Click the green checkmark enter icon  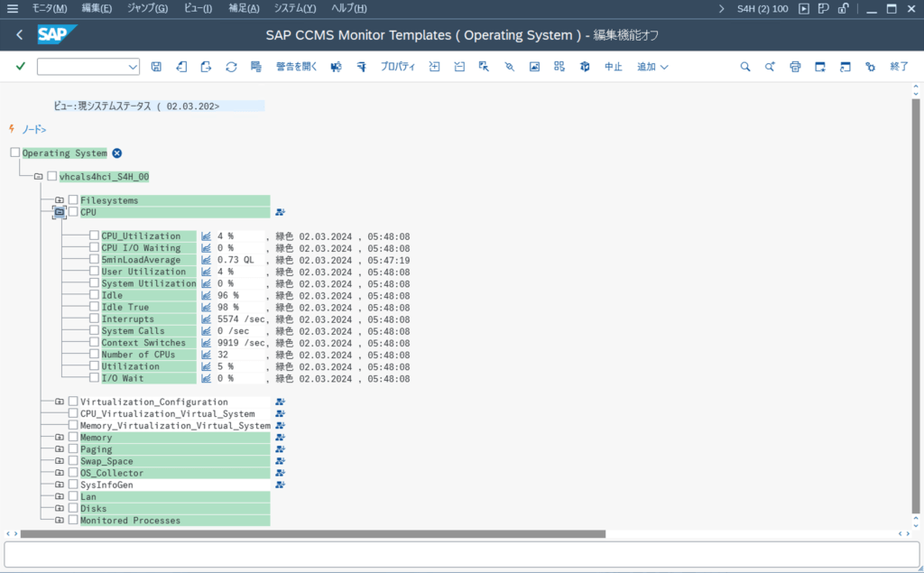pos(21,67)
